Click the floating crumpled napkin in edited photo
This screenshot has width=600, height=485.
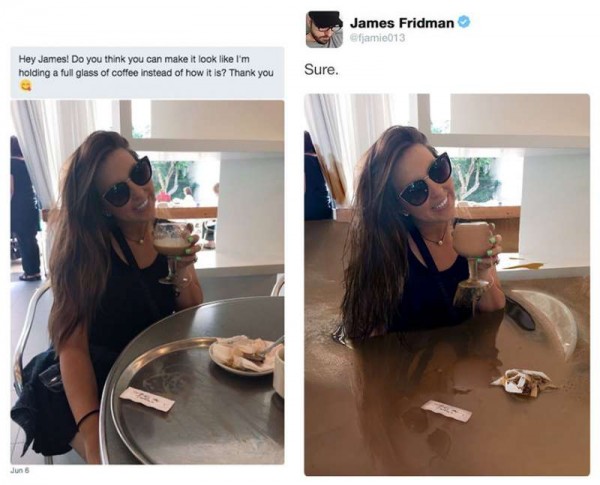click(x=522, y=382)
